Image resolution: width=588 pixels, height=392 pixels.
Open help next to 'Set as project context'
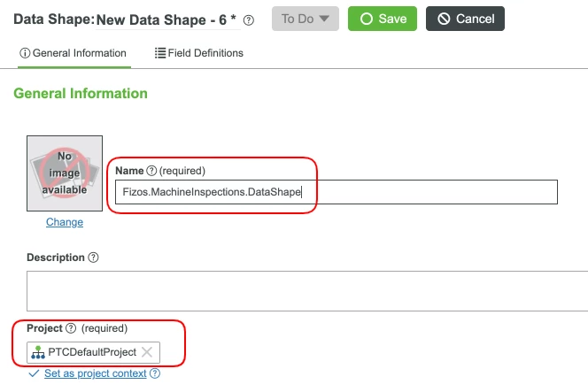pos(154,373)
